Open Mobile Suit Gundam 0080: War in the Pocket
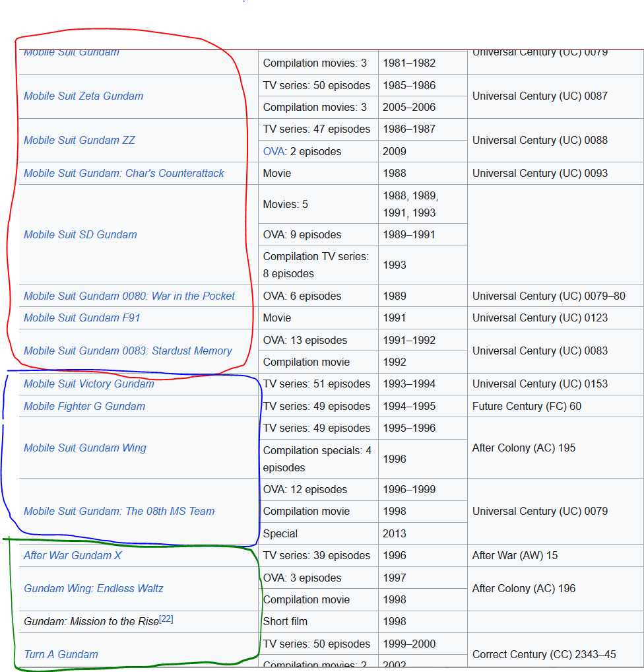 click(x=129, y=296)
